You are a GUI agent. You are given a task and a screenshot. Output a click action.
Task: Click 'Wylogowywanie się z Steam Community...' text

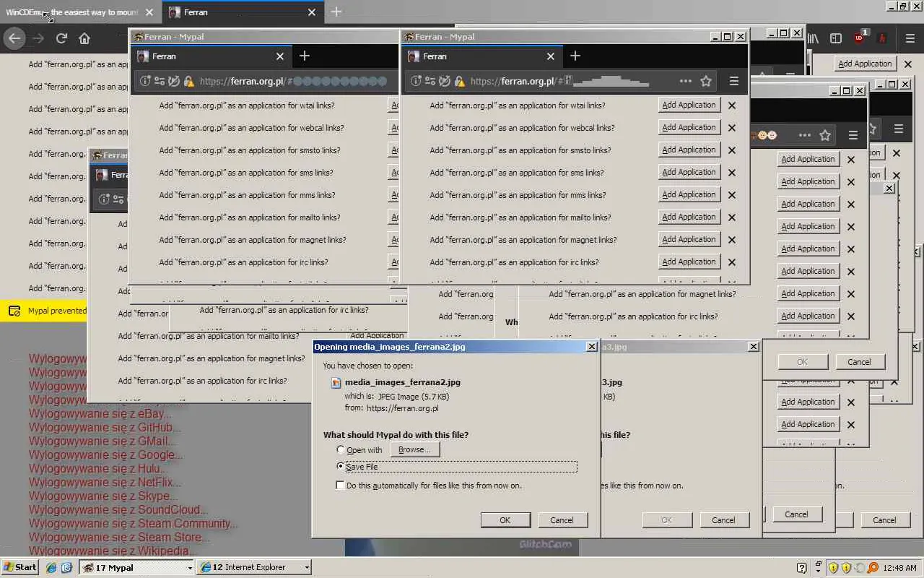click(x=134, y=524)
